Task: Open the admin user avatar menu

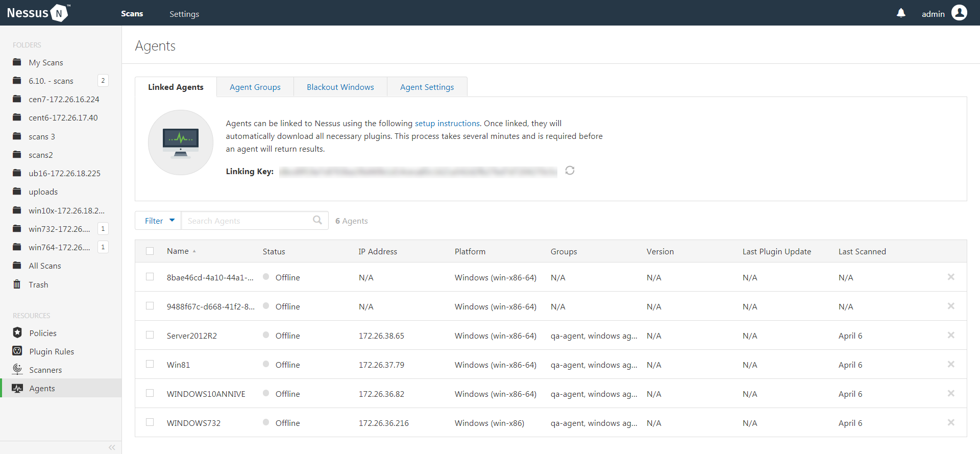Action: tap(959, 13)
